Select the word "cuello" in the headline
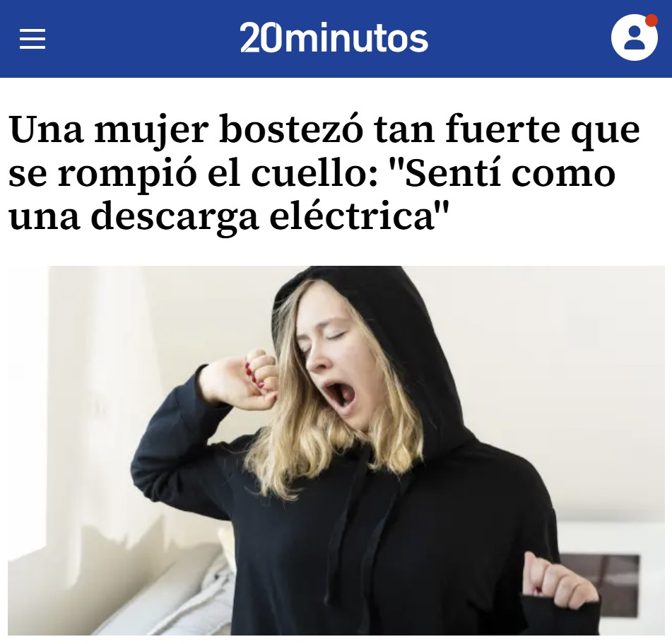Image resolution: width=672 pixels, height=644 pixels. 314,174
